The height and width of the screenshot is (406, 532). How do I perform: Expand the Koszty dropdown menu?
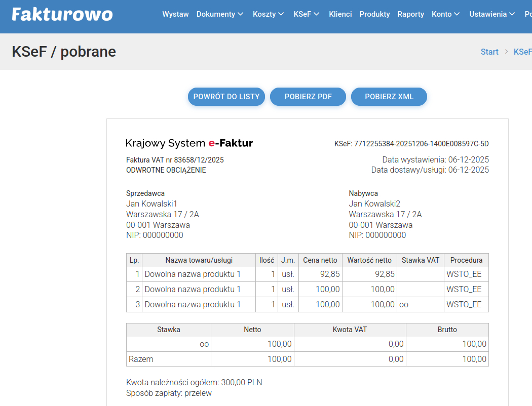(x=268, y=14)
